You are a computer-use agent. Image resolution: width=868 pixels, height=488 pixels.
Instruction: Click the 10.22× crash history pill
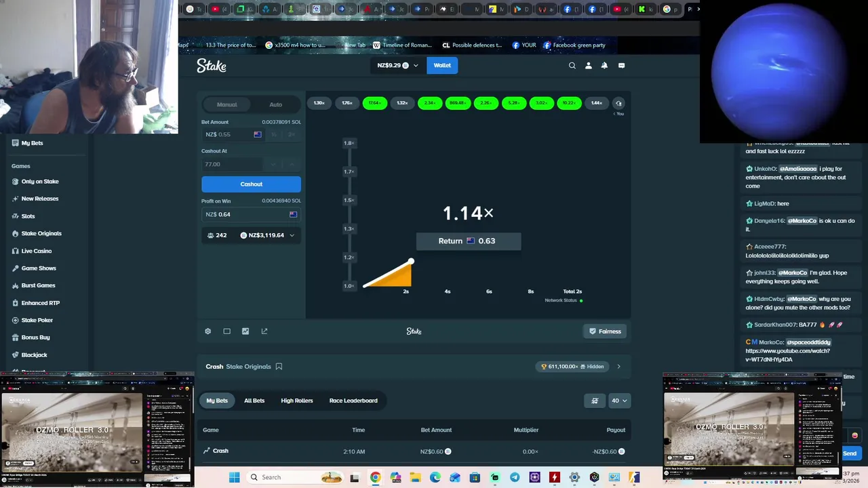569,103
